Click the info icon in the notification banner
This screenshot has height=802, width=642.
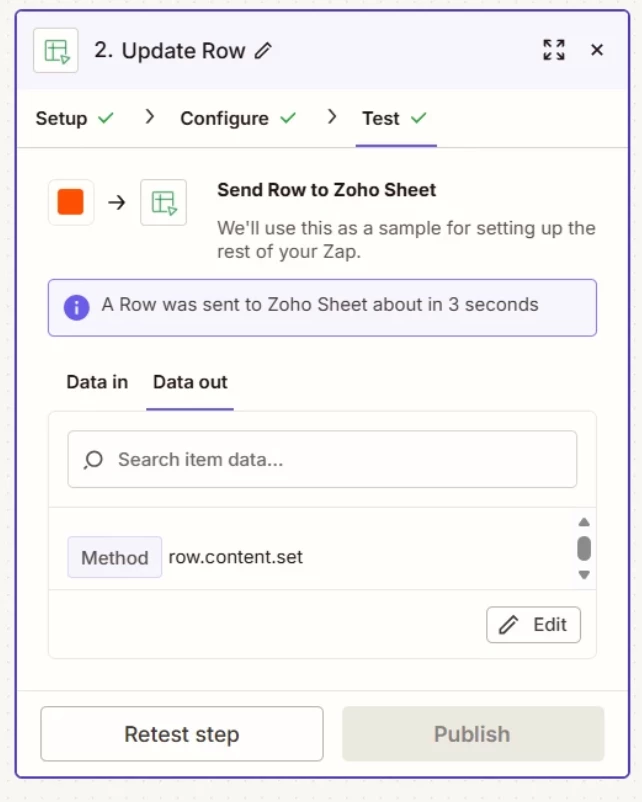click(76, 307)
